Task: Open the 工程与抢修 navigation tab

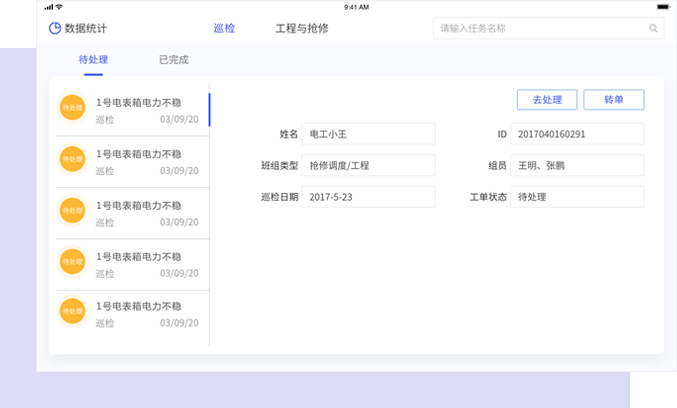Action: tap(301, 28)
